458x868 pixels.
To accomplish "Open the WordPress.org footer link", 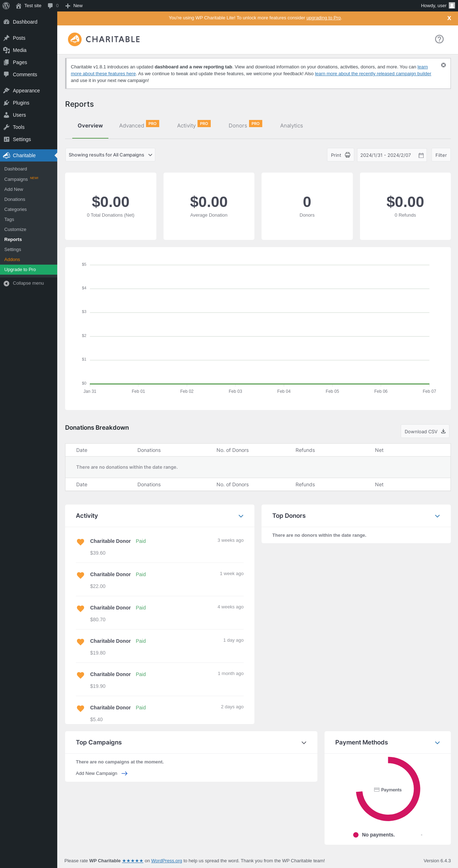I will click(x=166, y=861).
